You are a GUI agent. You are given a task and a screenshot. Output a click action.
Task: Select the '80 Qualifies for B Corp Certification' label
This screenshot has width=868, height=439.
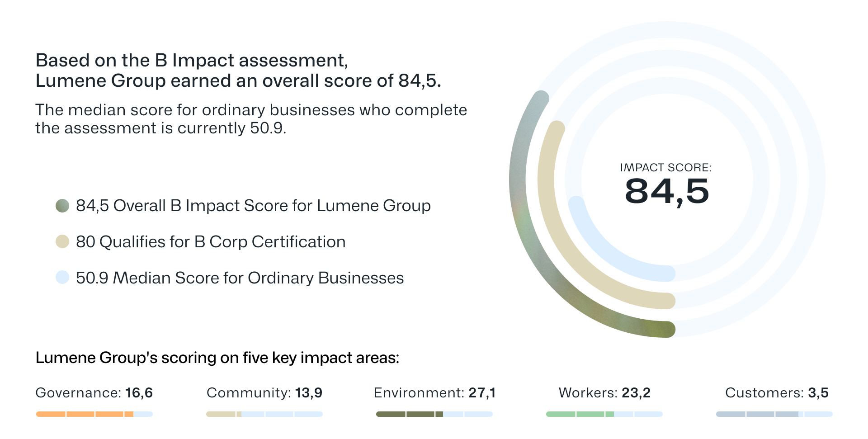click(x=211, y=242)
